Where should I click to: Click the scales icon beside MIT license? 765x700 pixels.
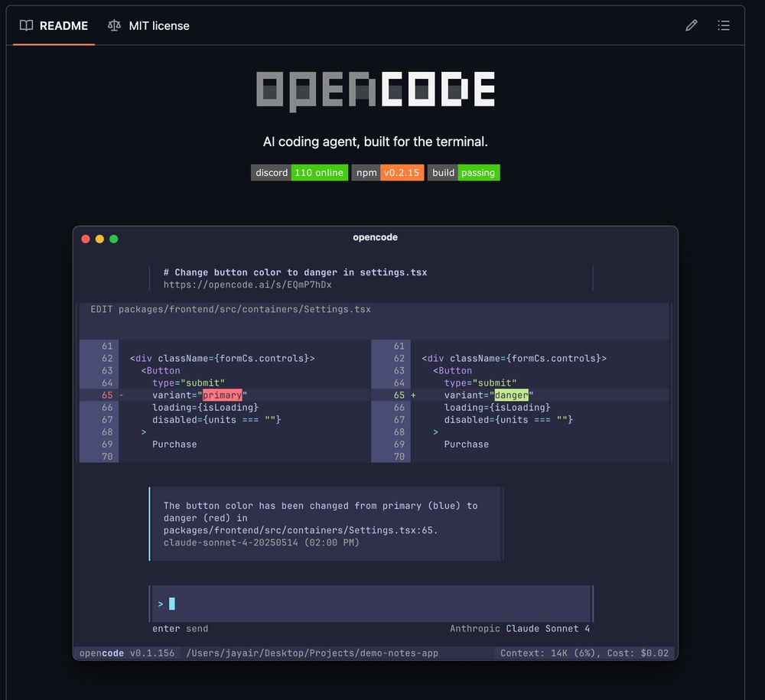pyautogui.click(x=114, y=25)
